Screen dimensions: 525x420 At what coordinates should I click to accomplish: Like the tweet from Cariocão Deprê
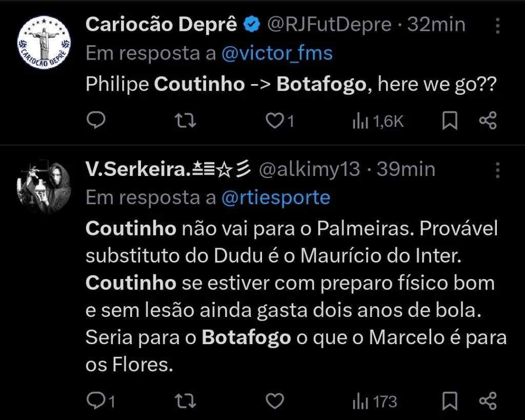(274, 121)
